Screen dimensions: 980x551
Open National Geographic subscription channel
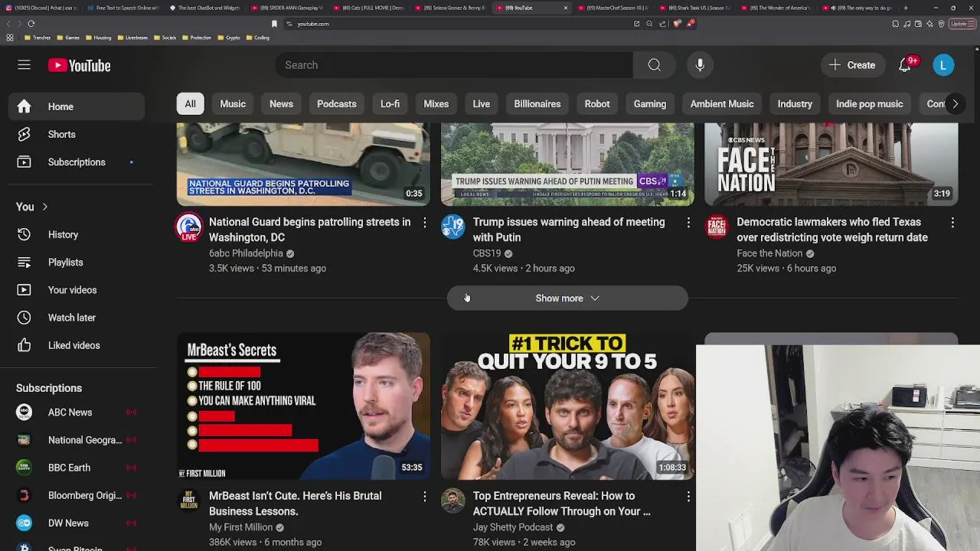click(x=77, y=440)
